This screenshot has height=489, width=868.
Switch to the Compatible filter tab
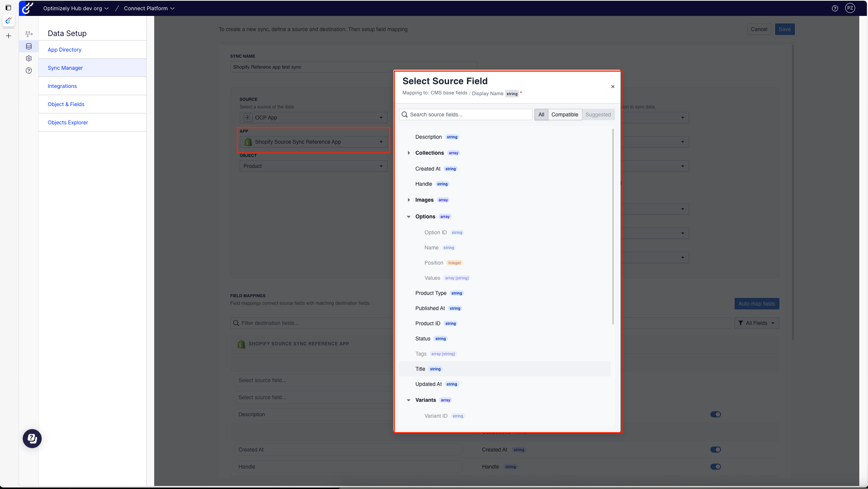(x=565, y=114)
